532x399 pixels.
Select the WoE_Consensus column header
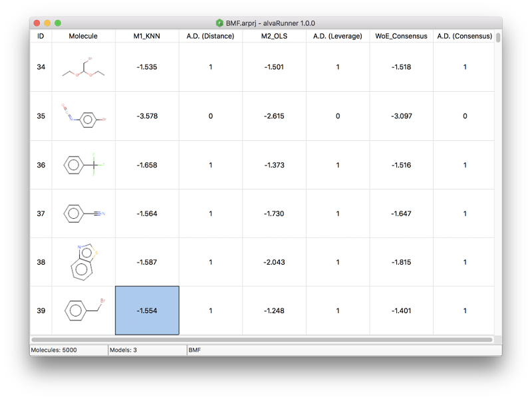(401, 36)
